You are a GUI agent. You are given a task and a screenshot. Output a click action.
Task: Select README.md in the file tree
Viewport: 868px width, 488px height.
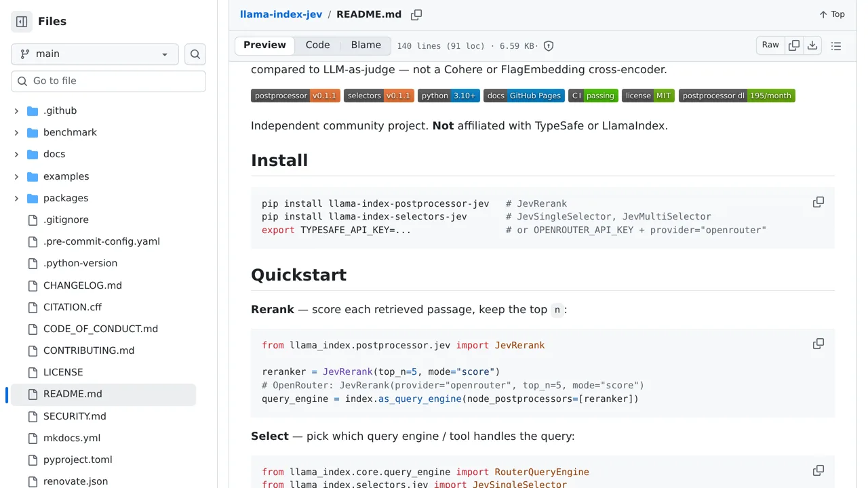pyautogui.click(x=103, y=394)
